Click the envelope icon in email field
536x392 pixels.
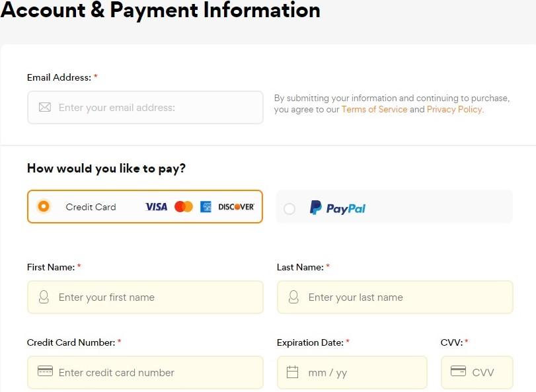[x=45, y=107]
